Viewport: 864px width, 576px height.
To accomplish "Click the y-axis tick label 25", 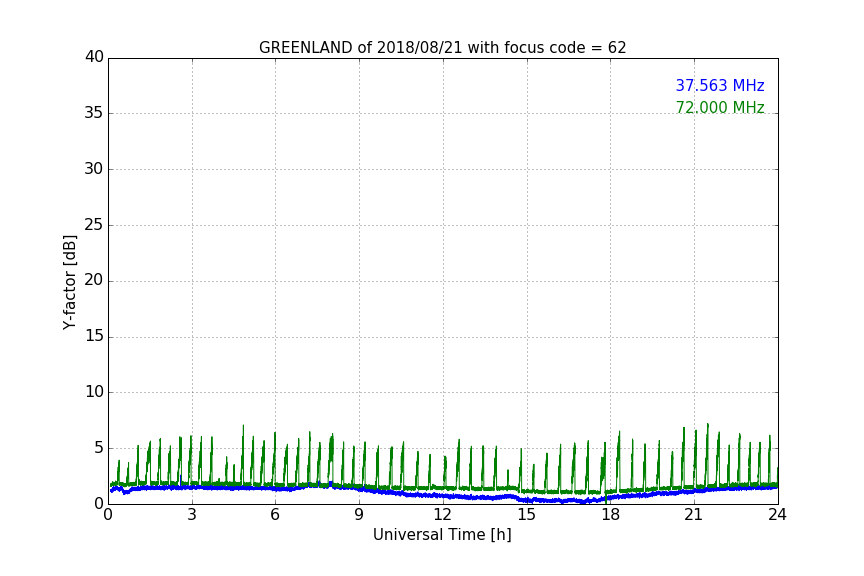I will [94, 225].
